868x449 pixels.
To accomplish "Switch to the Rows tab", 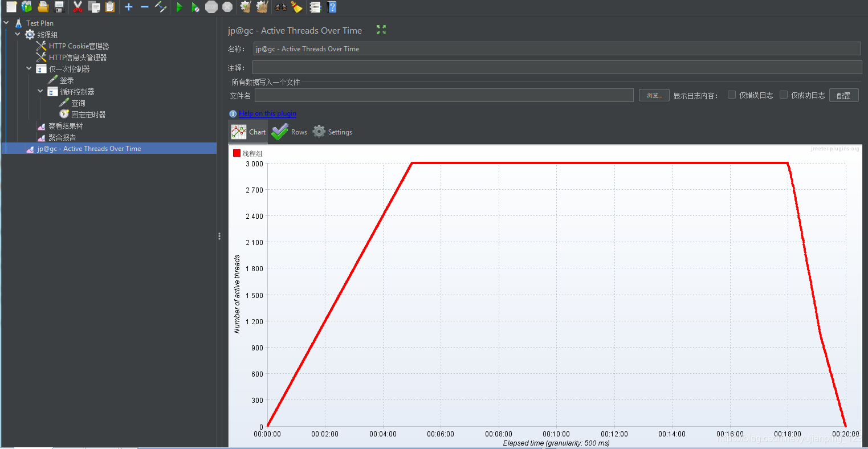I will coord(290,132).
